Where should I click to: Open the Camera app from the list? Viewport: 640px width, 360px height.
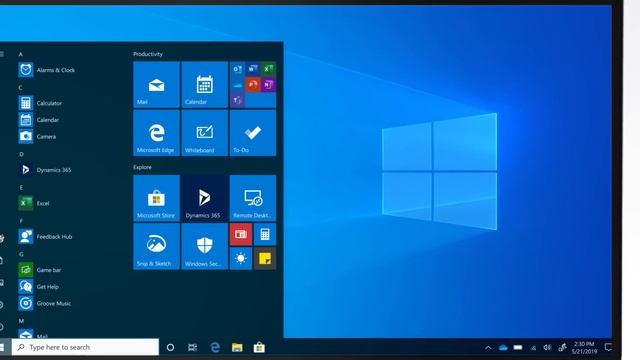(x=37, y=136)
